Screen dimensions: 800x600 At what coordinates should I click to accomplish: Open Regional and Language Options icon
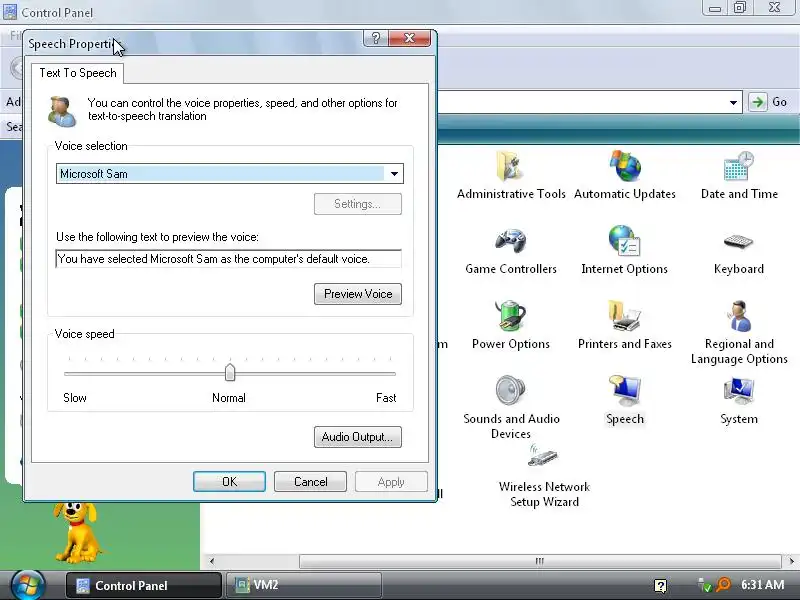739,315
